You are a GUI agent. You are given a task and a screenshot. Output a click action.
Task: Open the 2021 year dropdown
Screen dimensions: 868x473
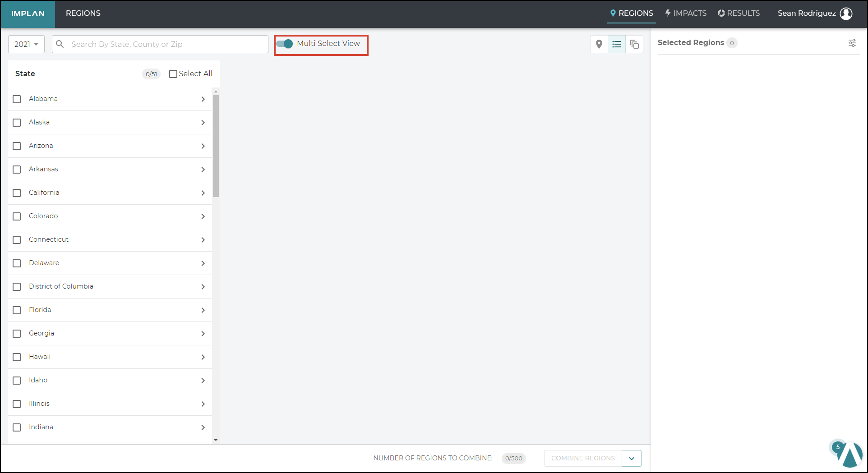(26, 44)
